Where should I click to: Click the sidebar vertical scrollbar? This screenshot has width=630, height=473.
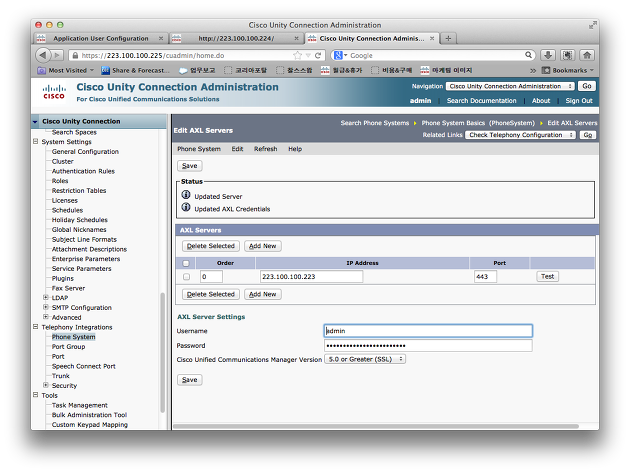click(163, 352)
